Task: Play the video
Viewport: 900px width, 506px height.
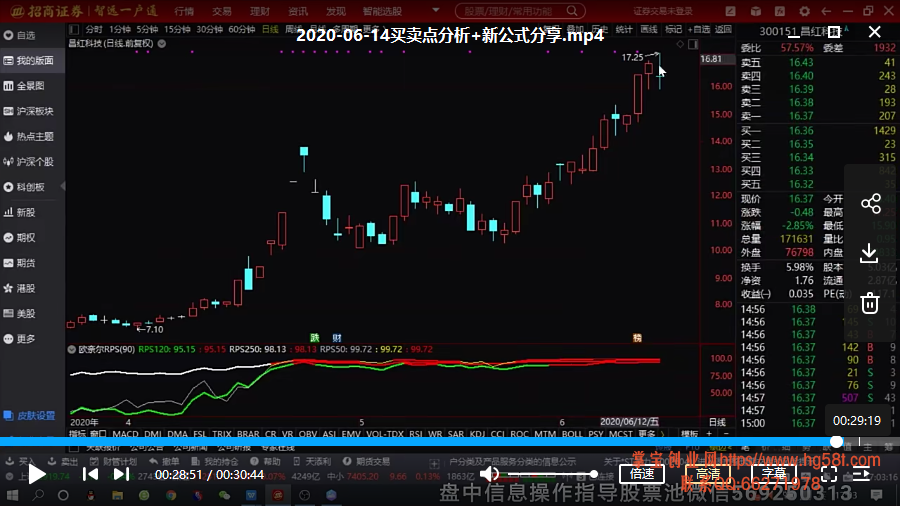Action: [37, 474]
